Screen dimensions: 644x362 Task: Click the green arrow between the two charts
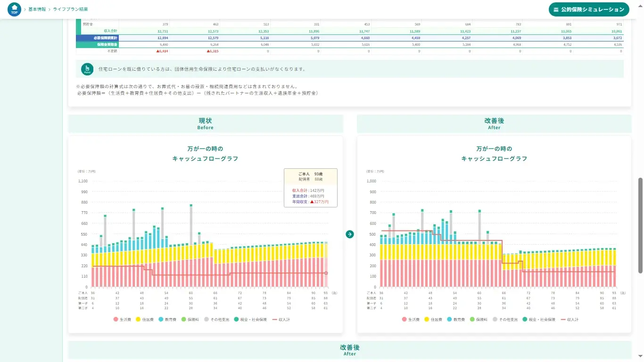[349, 234]
